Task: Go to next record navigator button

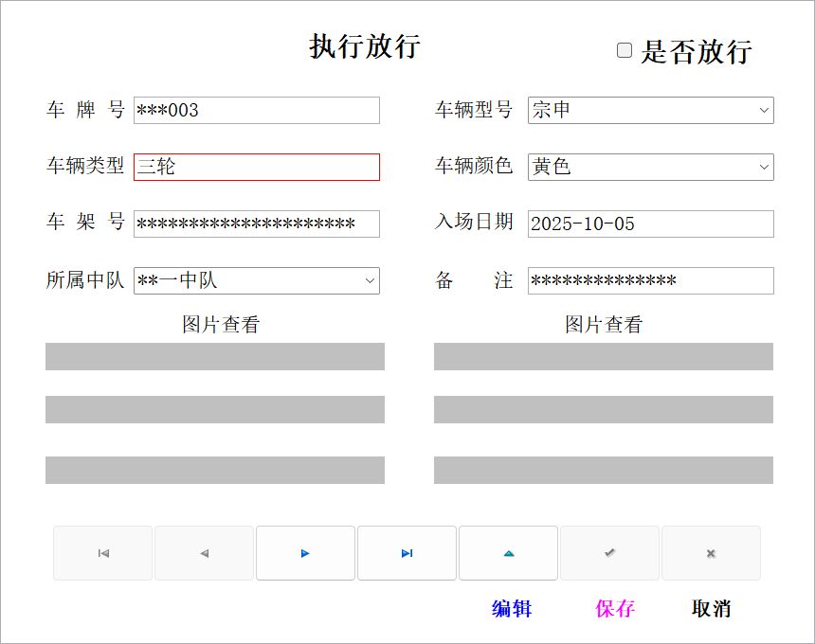Action: click(305, 553)
